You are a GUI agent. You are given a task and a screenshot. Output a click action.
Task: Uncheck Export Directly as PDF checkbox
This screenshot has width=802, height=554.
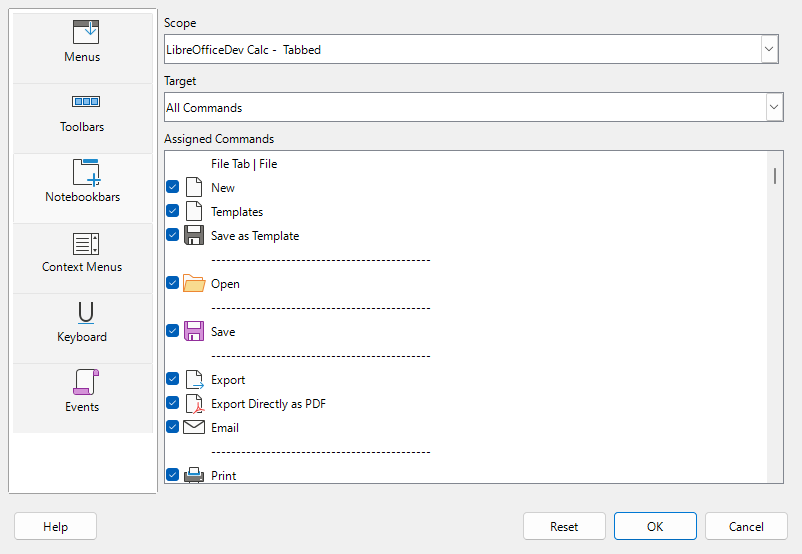(x=172, y=403)
